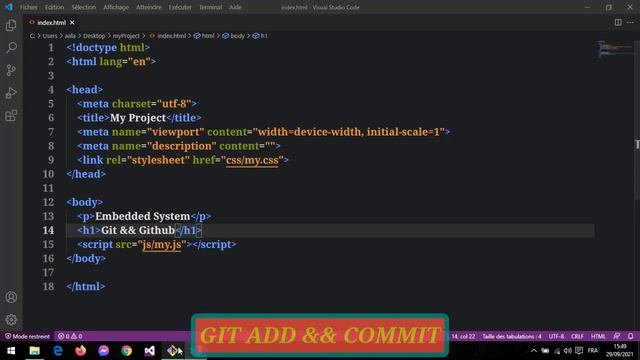Change file encoding UTF-8

[x=556, y=336]
